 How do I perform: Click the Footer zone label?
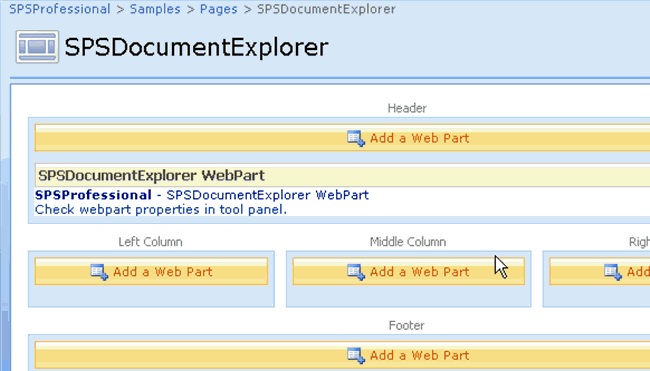pos(406,325)
